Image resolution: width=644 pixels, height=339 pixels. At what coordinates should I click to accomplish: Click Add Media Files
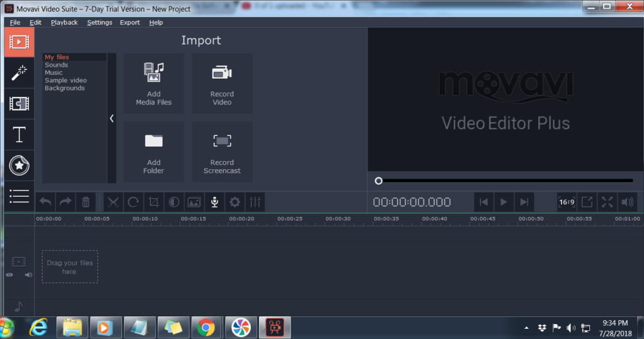click(x=153, y=84)
